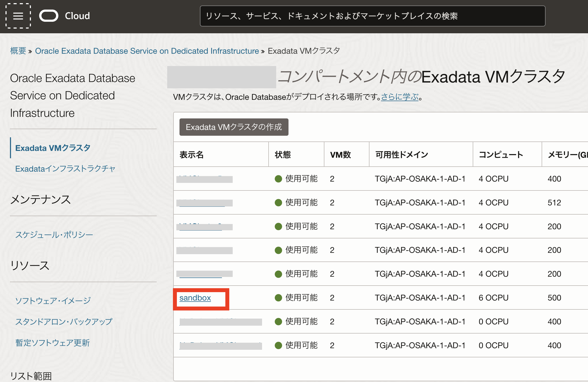Open the sandbox VM cluster
This screenshot has width=588, height=382.
[x=195, y=298]
